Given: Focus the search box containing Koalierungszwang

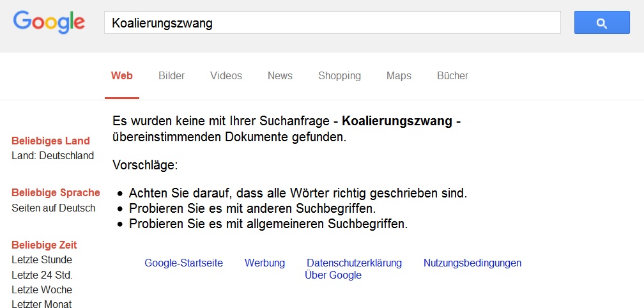Looking at the screenshot, I should (332, 22).
